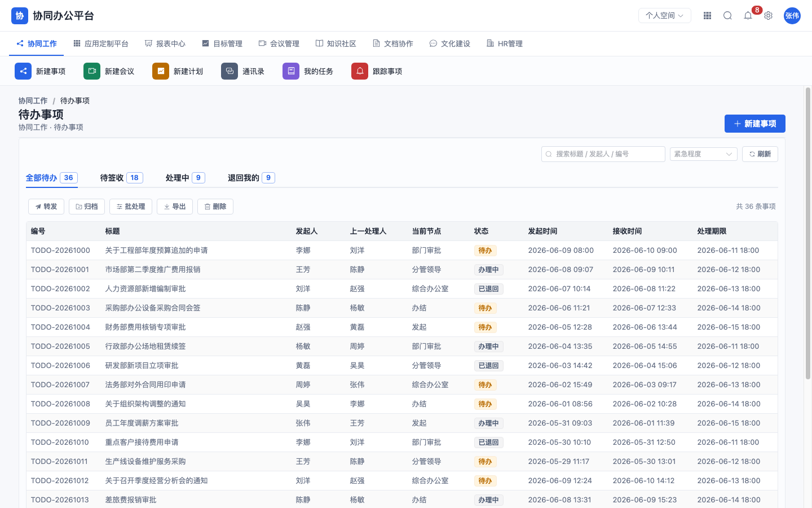Open the settings gear icon

coord(768,16)
